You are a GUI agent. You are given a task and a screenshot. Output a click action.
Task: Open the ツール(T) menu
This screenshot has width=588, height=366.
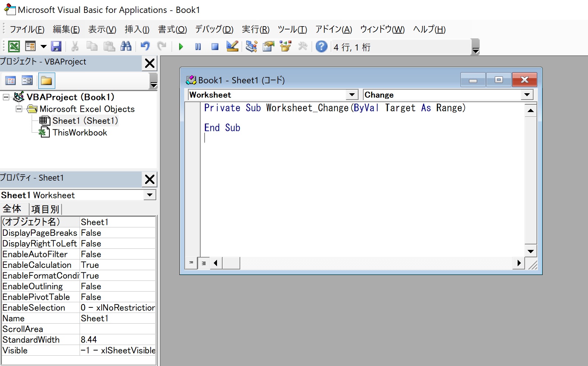click(x=292, y=29)
